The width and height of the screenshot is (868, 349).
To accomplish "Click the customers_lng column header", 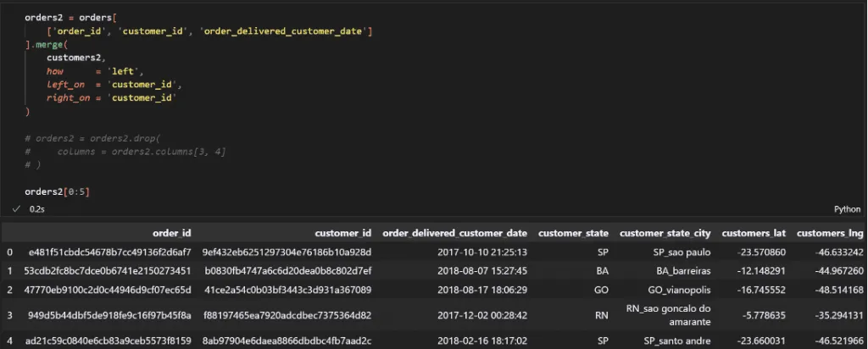I will click(x=830, y=234).
